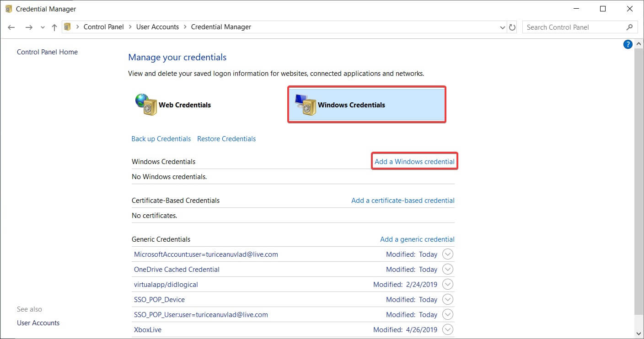Open User Accounts under See also
This screenshot has width=644, height=339.
(38, 323)
